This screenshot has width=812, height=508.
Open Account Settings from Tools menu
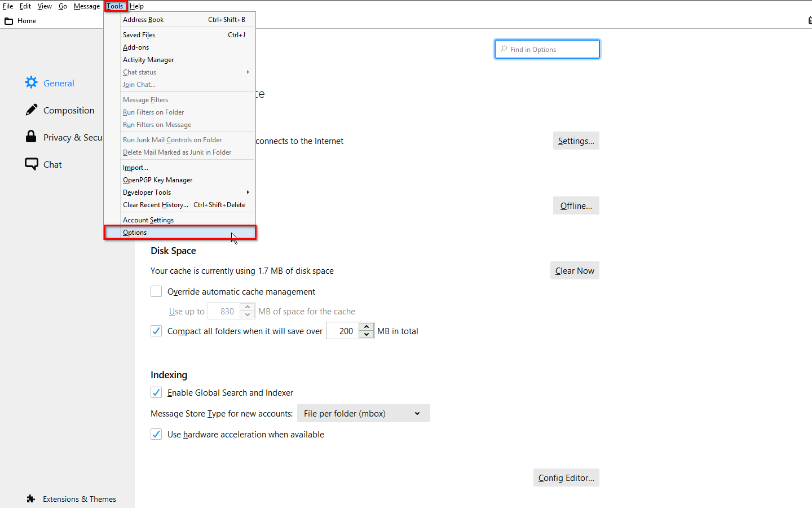(148, 220)
